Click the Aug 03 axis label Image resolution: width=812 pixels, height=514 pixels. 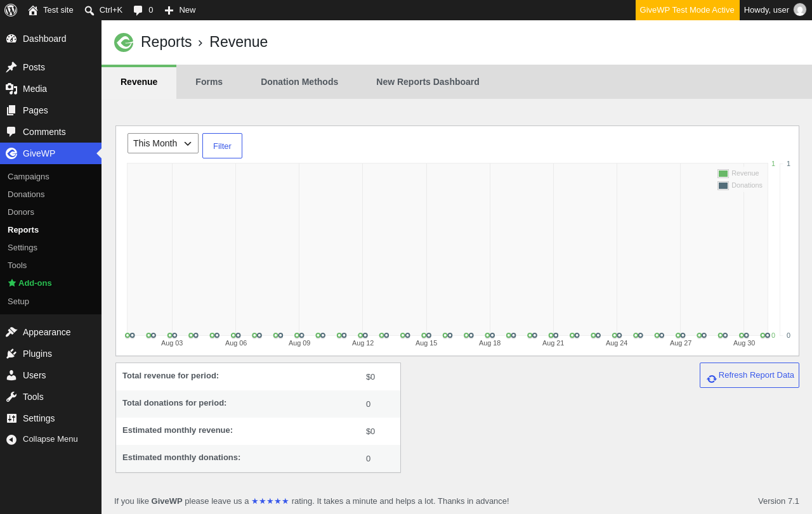[172, 343]
